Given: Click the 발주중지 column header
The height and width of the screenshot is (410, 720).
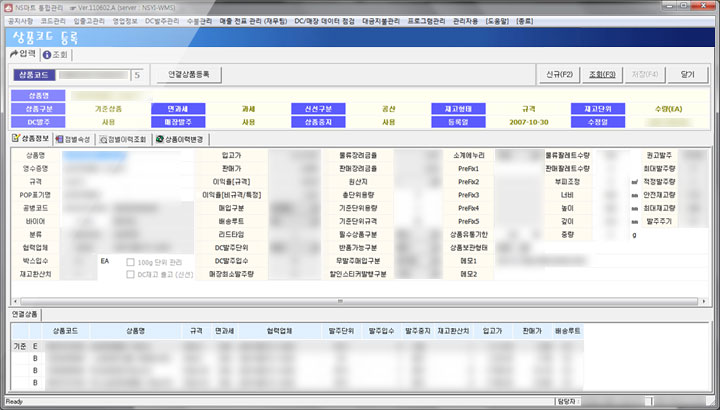Looking at the screenshot, I should coord(417,331).
